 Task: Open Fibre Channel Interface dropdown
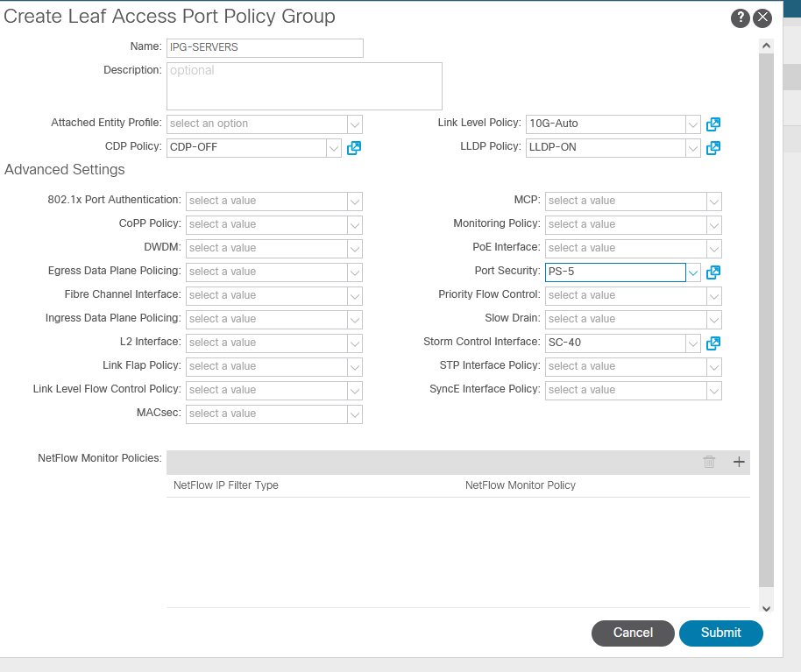click(355, 295)
